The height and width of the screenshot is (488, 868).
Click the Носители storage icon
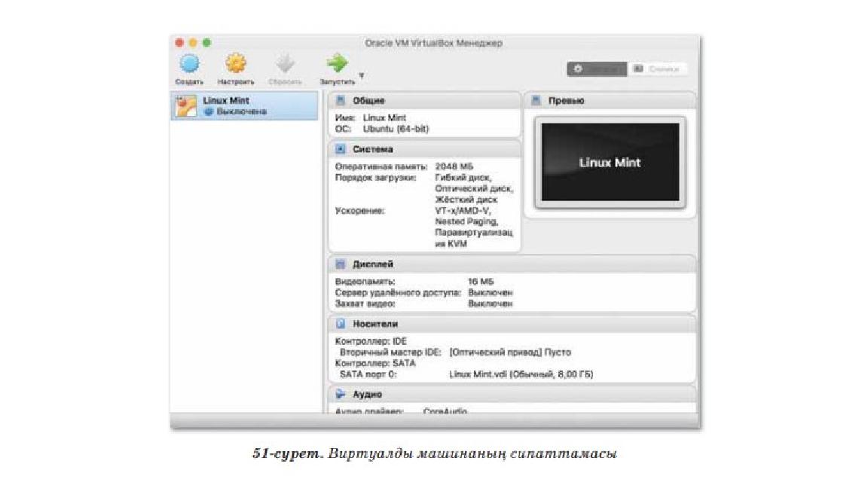(341, 324)
